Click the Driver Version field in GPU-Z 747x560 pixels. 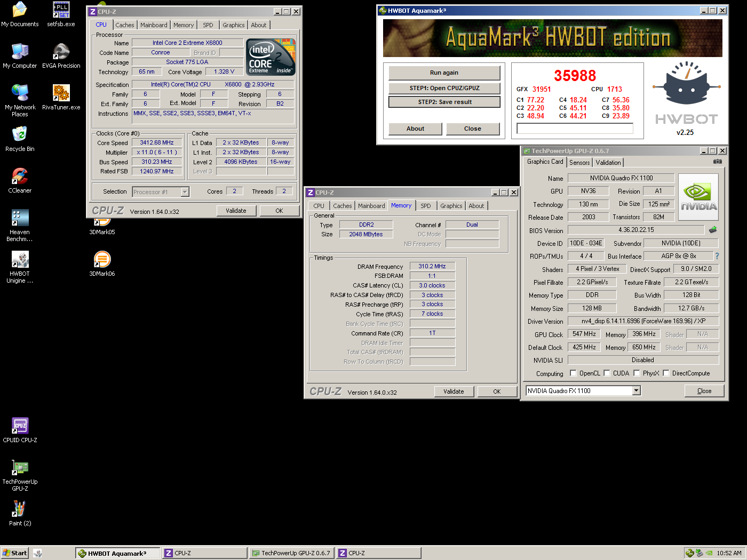click(643, 321)
